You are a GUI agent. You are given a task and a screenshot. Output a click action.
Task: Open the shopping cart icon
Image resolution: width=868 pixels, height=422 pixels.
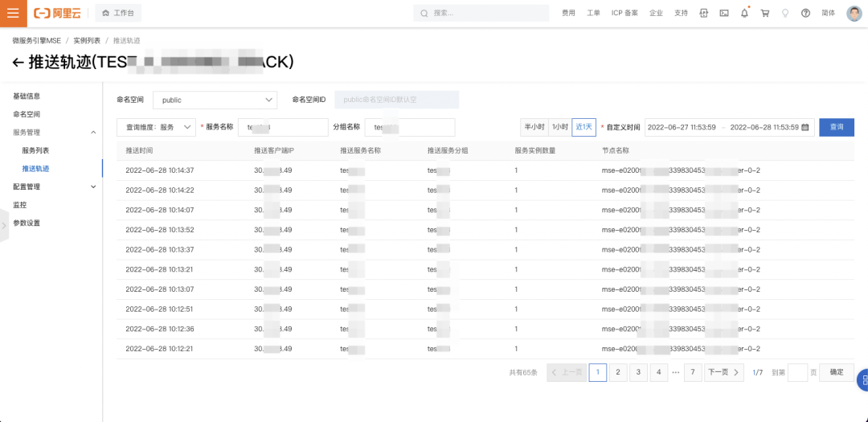pyautogui.click(x=765, y=14)
